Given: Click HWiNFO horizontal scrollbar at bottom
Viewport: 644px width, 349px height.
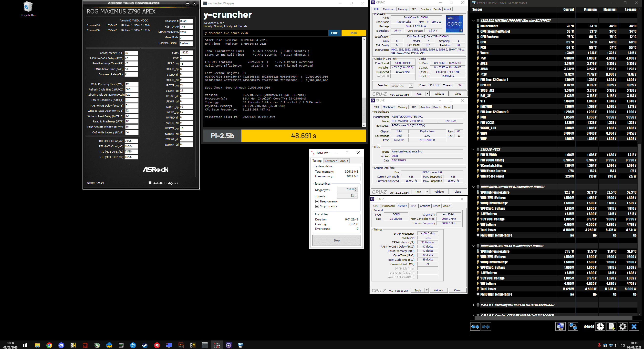Looking at the screenshot, I should [x=553, y=318].
